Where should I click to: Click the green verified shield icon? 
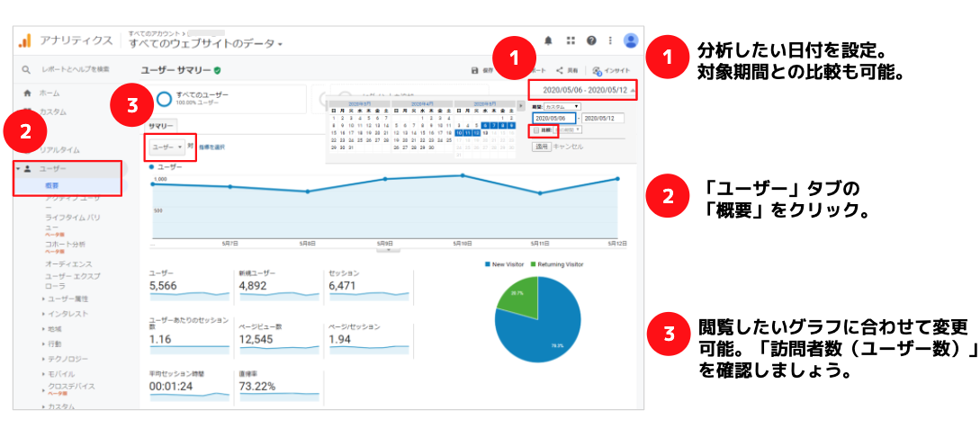pyautogui.click(x=217, y=70)
